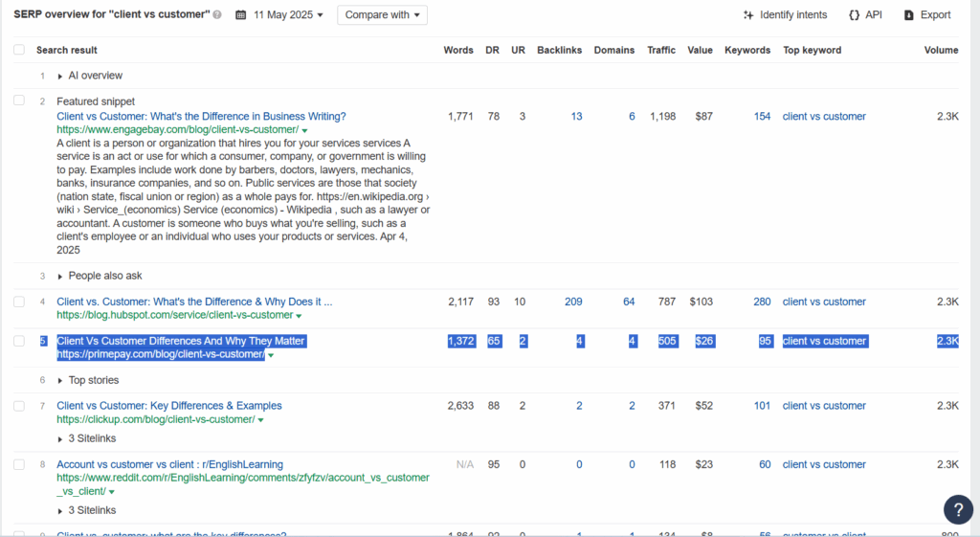This screenshot has width=980, height=537.
Task: Click the help question mark icon
Action: 958,509
